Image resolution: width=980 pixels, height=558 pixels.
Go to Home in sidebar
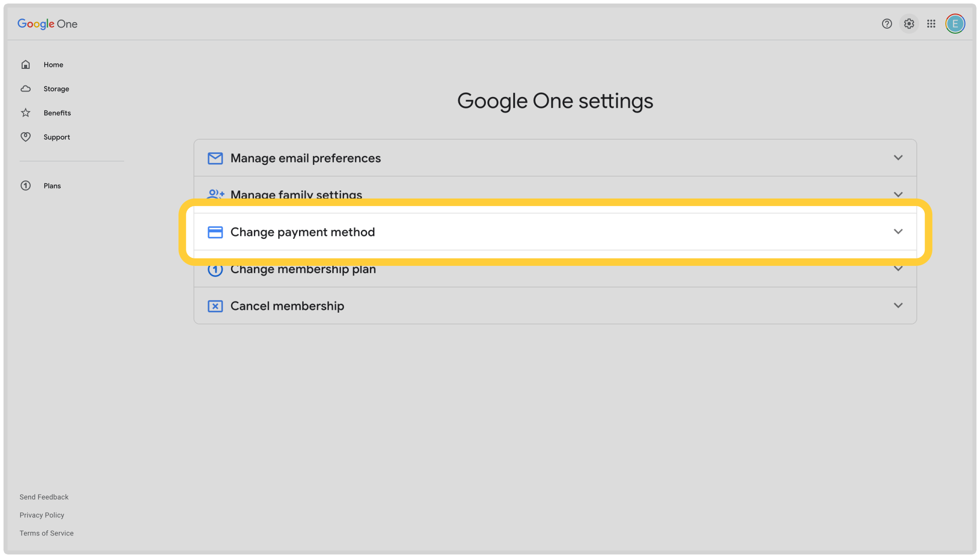tap(53, 65)
